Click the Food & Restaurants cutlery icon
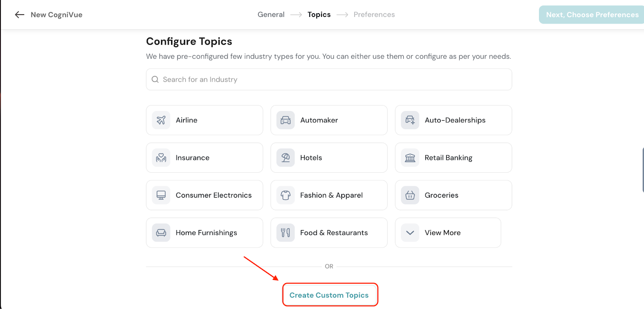The image size is (644, 309). click(x=285, y=233)
